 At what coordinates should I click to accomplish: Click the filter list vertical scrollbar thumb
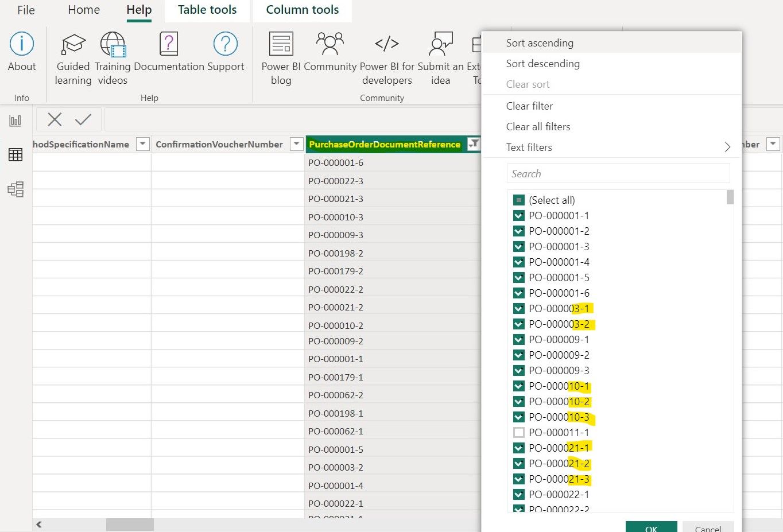[730, 197]
